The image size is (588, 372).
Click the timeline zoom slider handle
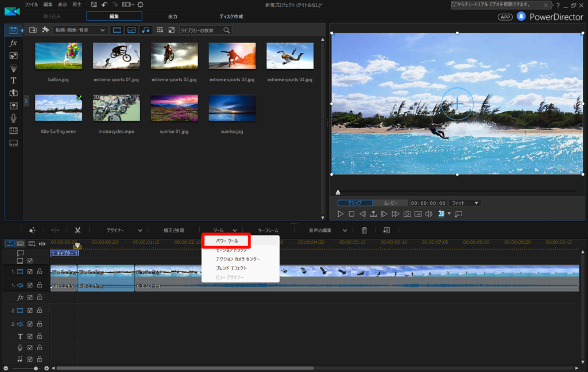(x=36, y=368)
